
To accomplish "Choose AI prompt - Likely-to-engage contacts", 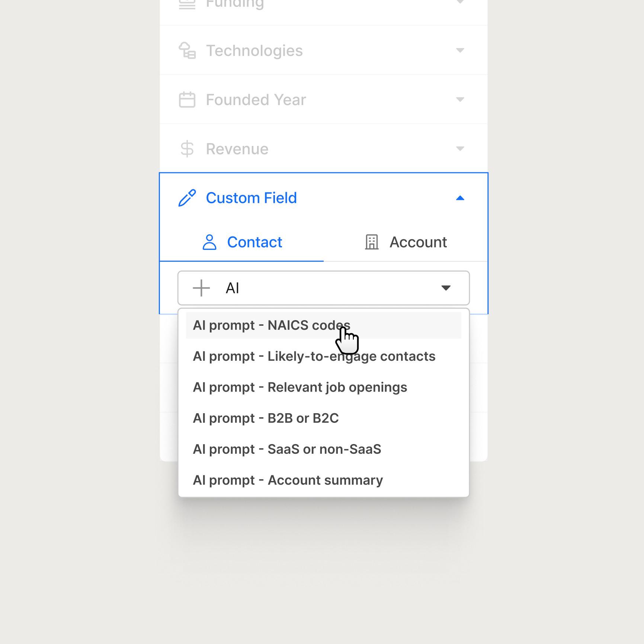I will (314, 357).
